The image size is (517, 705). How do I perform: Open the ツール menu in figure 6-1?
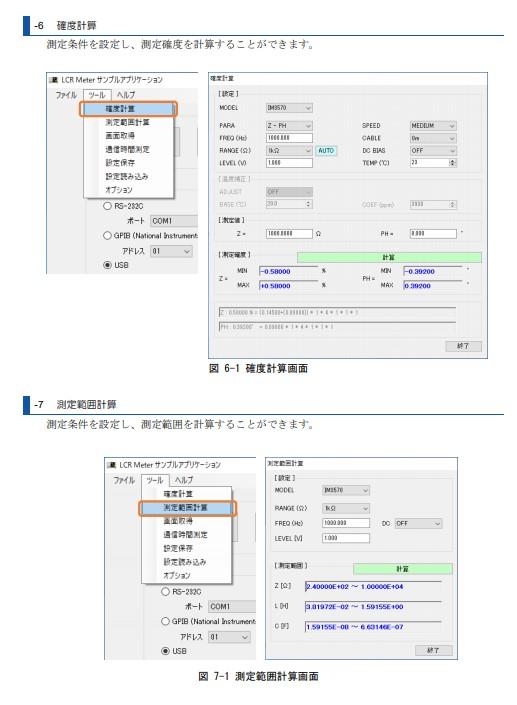pyautogui.click(x=97, y=95)
